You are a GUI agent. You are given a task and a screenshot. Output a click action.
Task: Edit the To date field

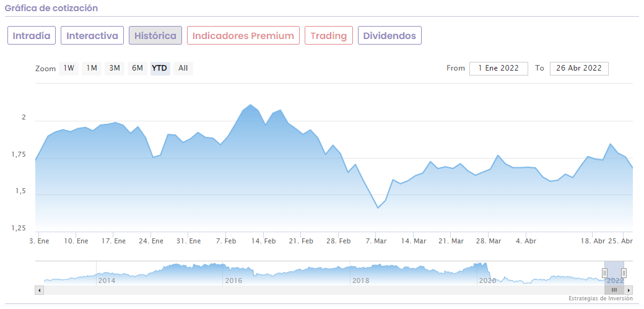579,68
